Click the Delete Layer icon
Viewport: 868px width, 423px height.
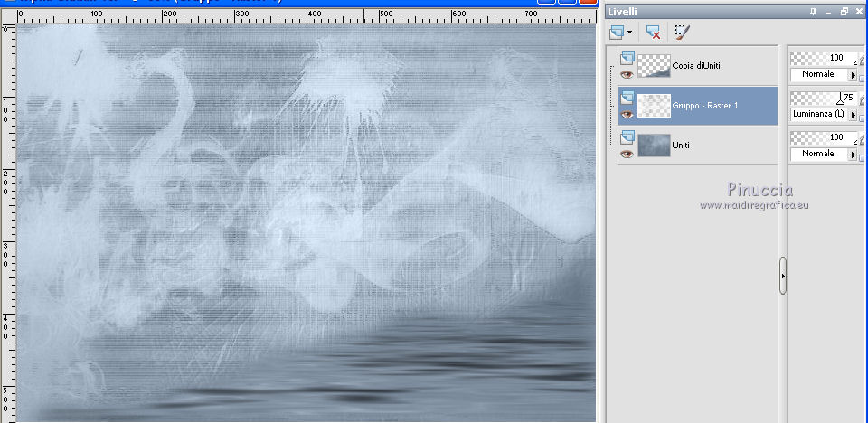(x=653, y=33)
